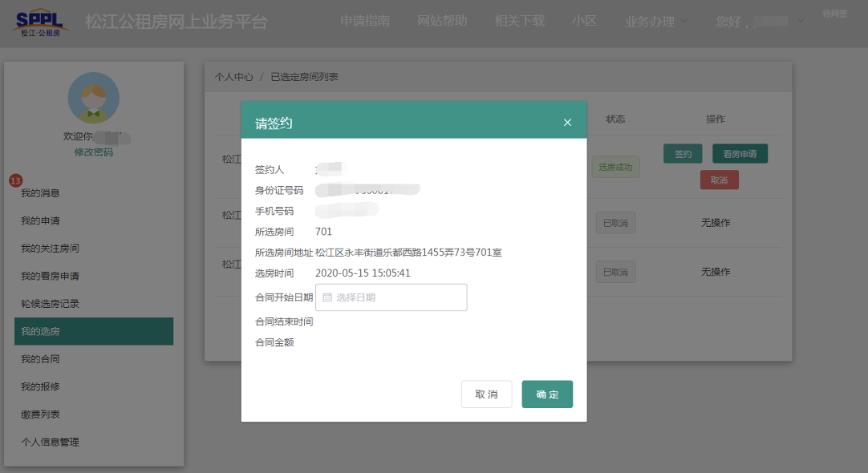Image resolution: width=868 pixels, height=473 pixels.
Task: Expand the 业务办理 dropdown menu
Action: tap(656, 22)
